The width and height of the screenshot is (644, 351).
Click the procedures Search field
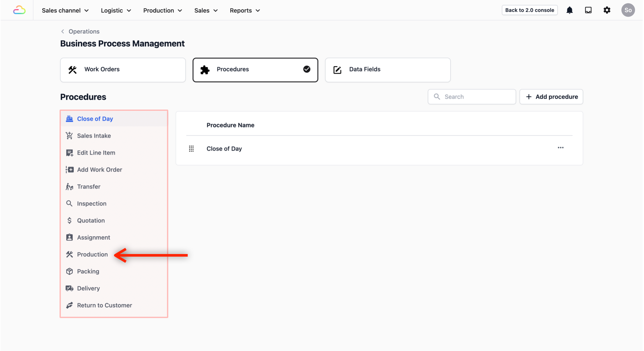476,97
